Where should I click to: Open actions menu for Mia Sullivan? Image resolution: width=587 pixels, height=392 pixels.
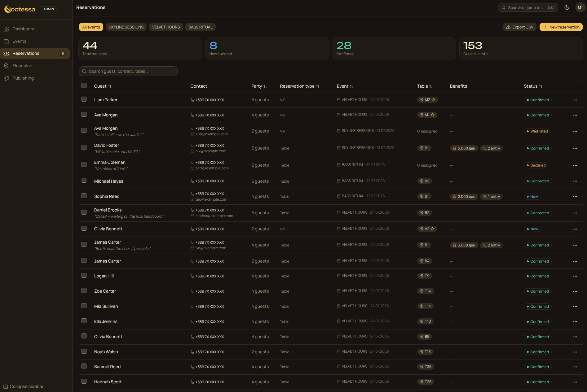[575, 307]
